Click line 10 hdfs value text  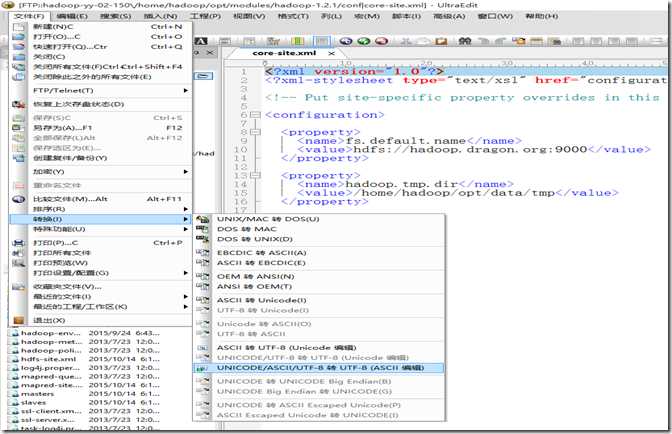pos(470,150)
